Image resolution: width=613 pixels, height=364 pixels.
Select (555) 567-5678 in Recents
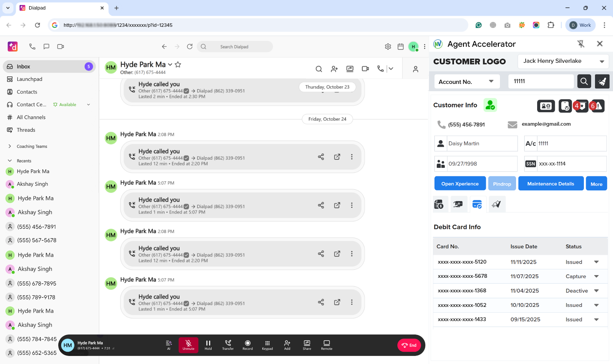(x=37, y=240)
